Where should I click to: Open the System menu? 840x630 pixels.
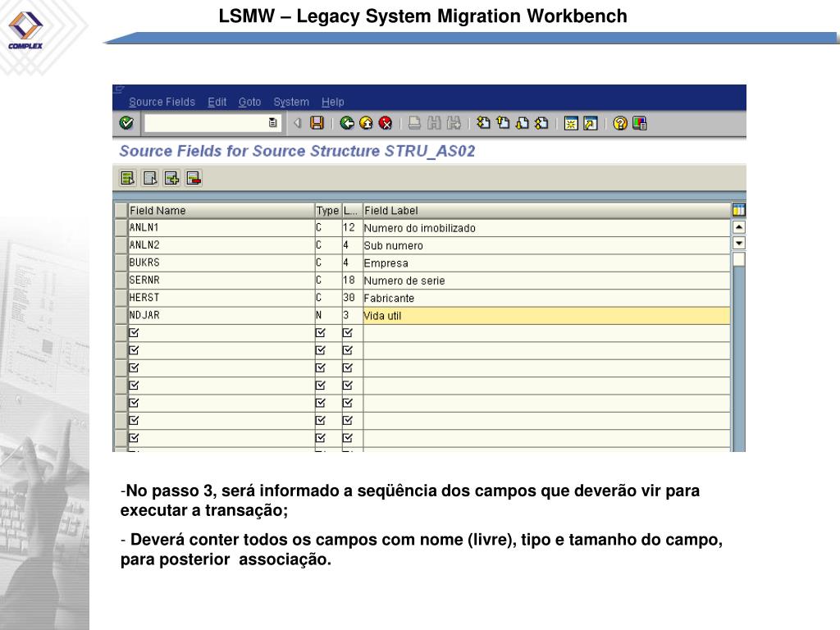[291, 102]
